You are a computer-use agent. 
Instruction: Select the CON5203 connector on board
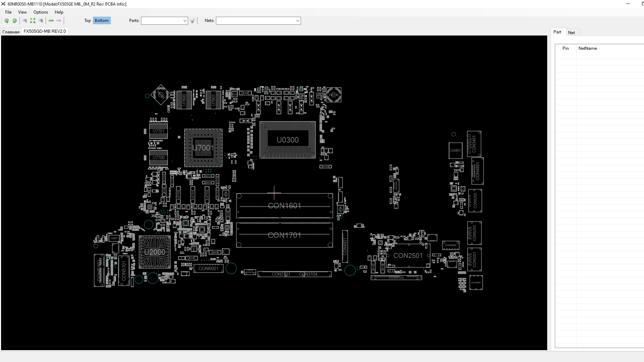point(475,201)
